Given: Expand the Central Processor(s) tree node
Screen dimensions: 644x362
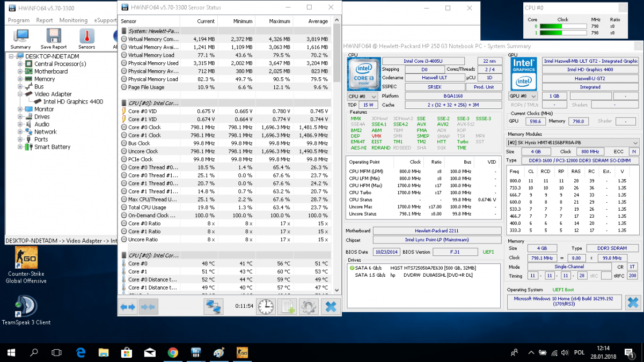Looking at the screenshot, I should click(20, 64).
